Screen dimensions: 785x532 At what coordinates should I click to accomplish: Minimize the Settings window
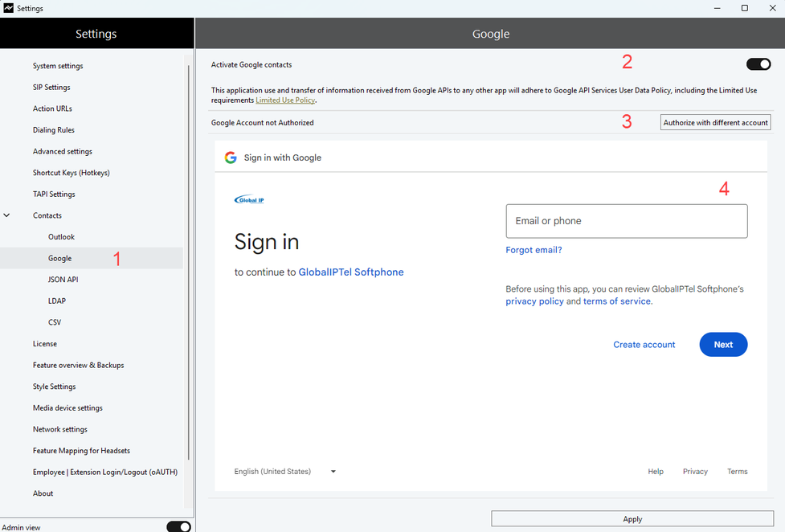tap(718, 8)
